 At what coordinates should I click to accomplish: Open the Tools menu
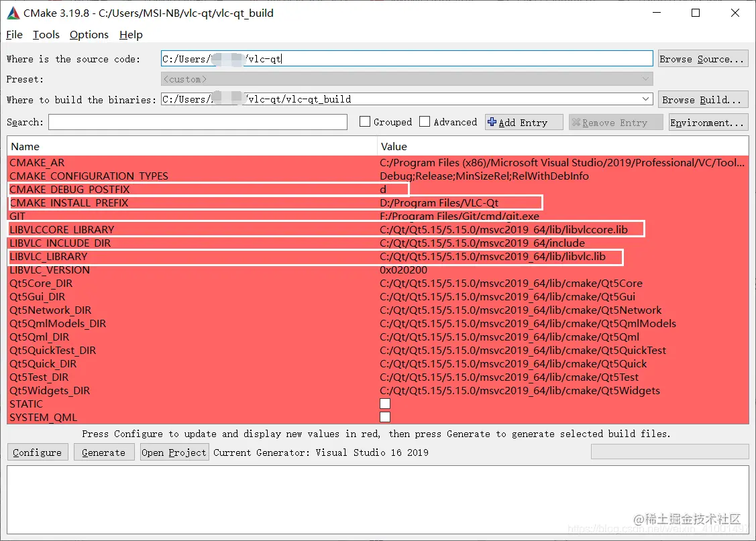click(46, 35)
